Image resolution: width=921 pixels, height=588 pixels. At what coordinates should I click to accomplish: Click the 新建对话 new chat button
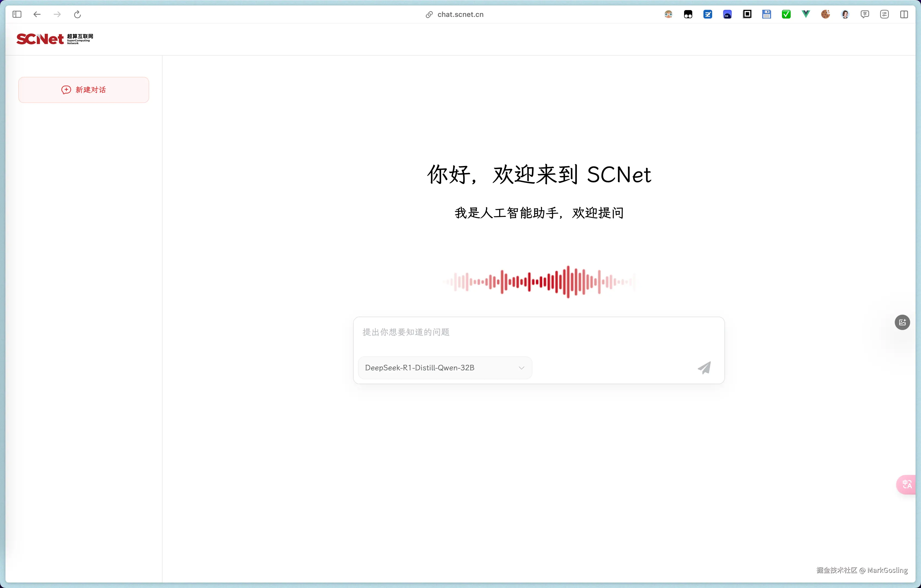point(84,90)
